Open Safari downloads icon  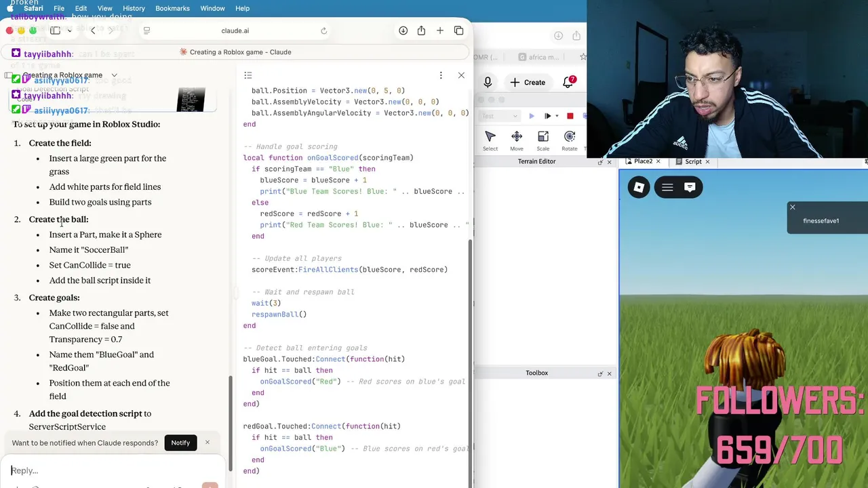(x=403, y=30)
